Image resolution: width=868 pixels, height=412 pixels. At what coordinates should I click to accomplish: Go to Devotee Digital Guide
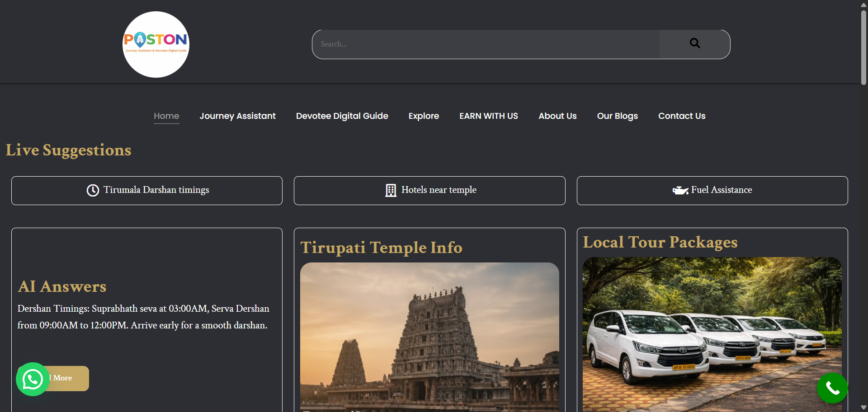(342, 116)
